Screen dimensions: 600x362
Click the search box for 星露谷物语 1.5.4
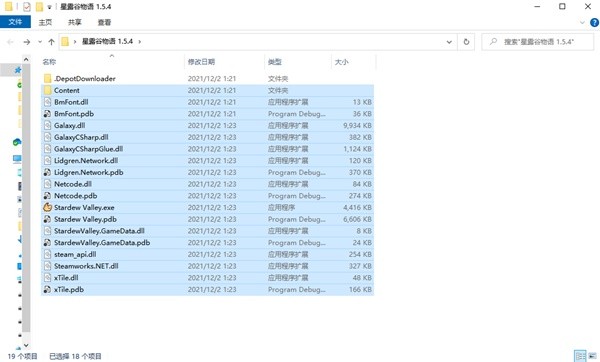pyautogui.click(x=538, y=42)
